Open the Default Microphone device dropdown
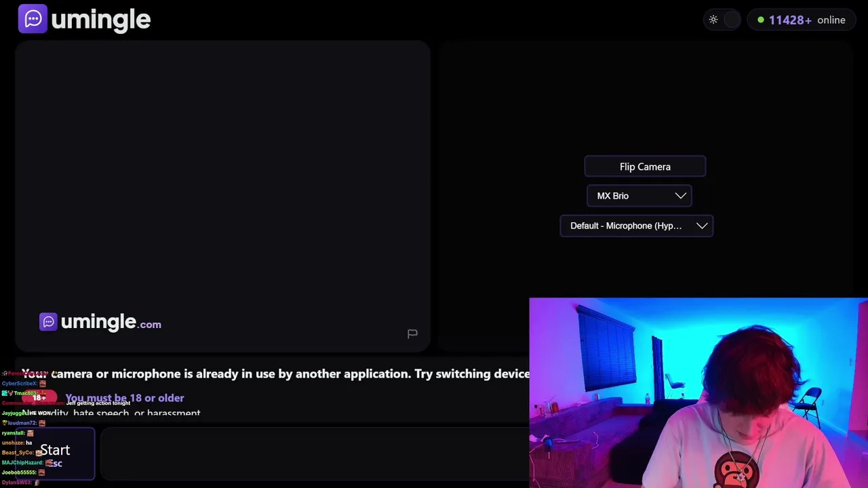 (637, 226)
